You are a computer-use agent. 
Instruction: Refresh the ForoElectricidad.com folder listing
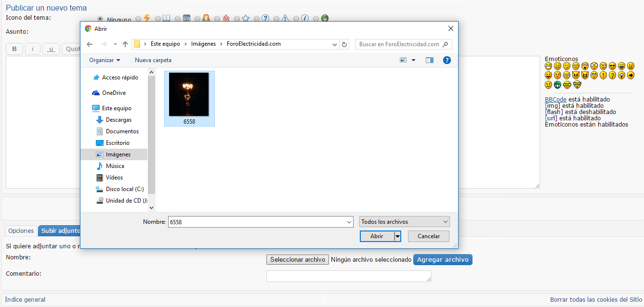(344, 44)
